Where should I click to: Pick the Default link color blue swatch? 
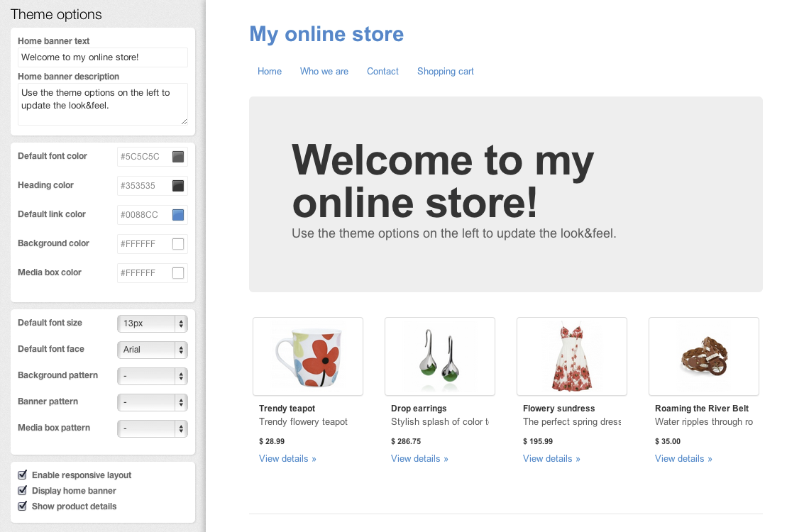tap(178, 215)
